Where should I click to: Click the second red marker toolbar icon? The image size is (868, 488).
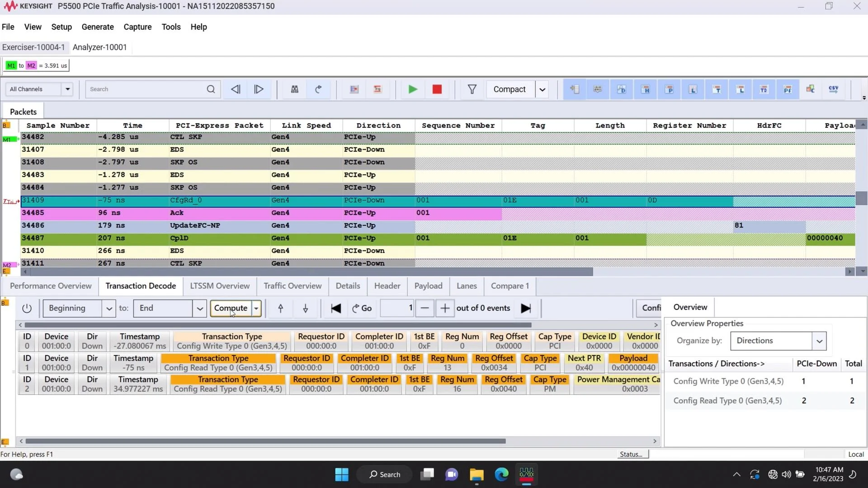click(377, 89)
